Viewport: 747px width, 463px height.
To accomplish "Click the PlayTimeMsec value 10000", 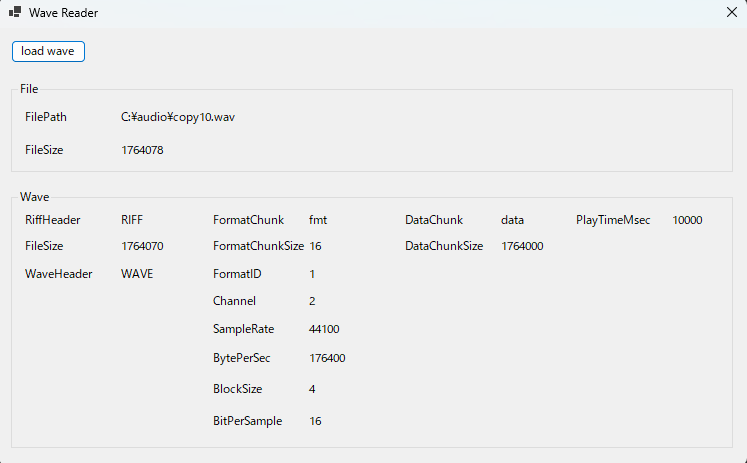I will tap(687, 220).
